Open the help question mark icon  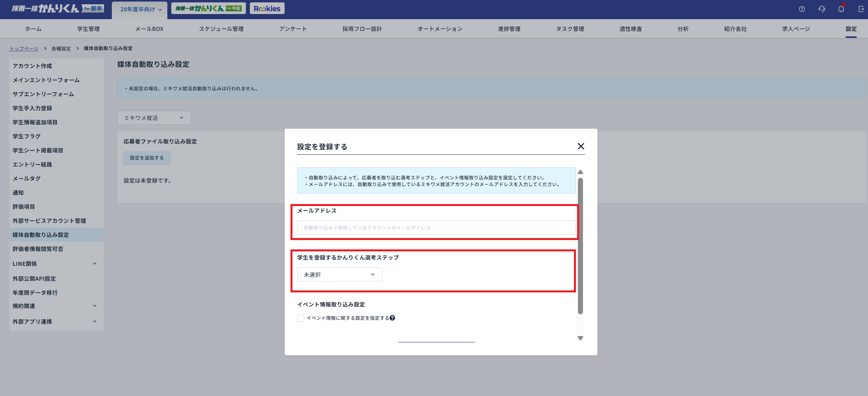[802, 9]
